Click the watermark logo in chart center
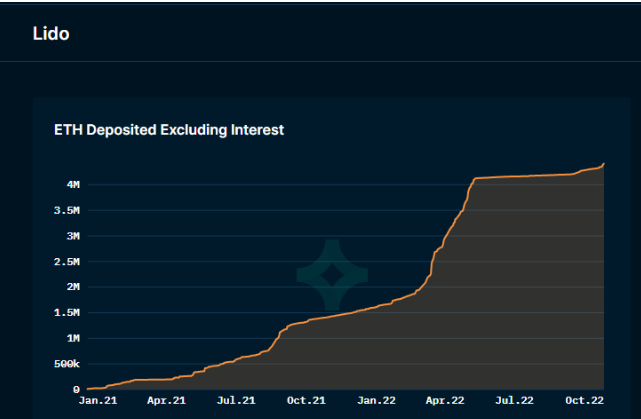 (332, 274)
